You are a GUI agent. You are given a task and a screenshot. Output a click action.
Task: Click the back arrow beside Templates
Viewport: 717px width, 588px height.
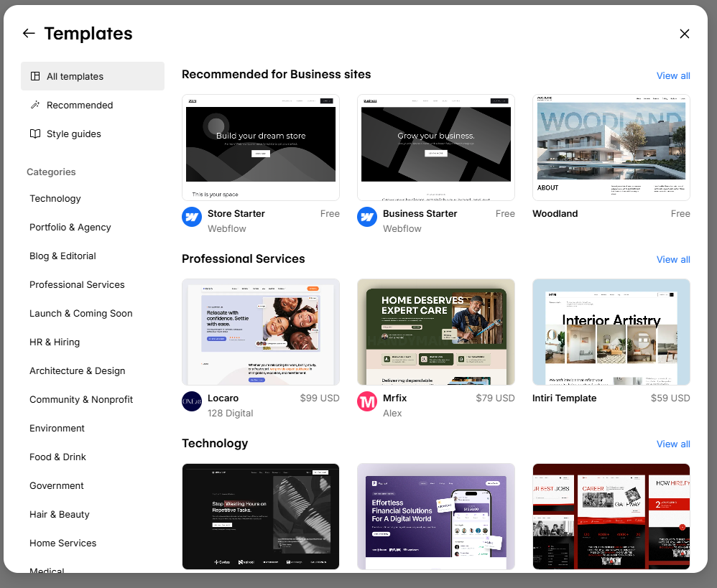click(29, 33)
